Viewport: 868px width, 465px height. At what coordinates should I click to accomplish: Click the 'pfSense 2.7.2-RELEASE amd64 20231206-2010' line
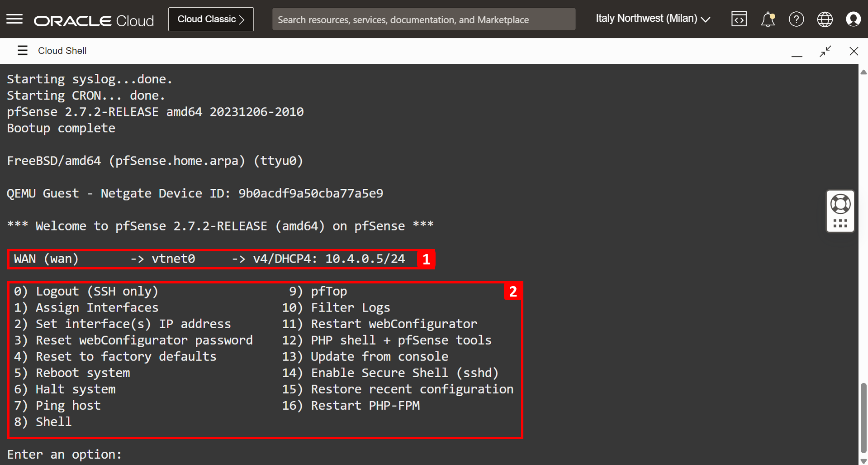[x=155, y=112]
